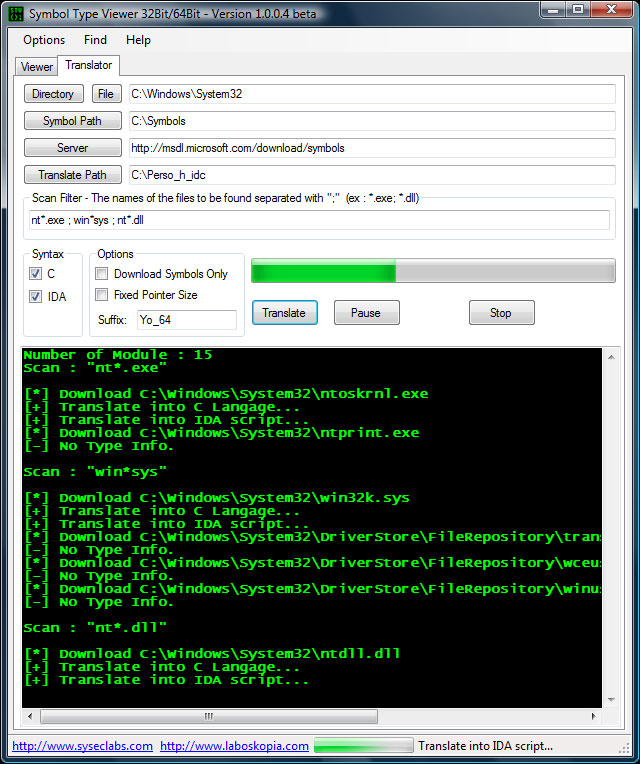Click the 'Translate into IDA script...' status text
Viewport: 640px width, 764px height.
[x=485, y=746]
